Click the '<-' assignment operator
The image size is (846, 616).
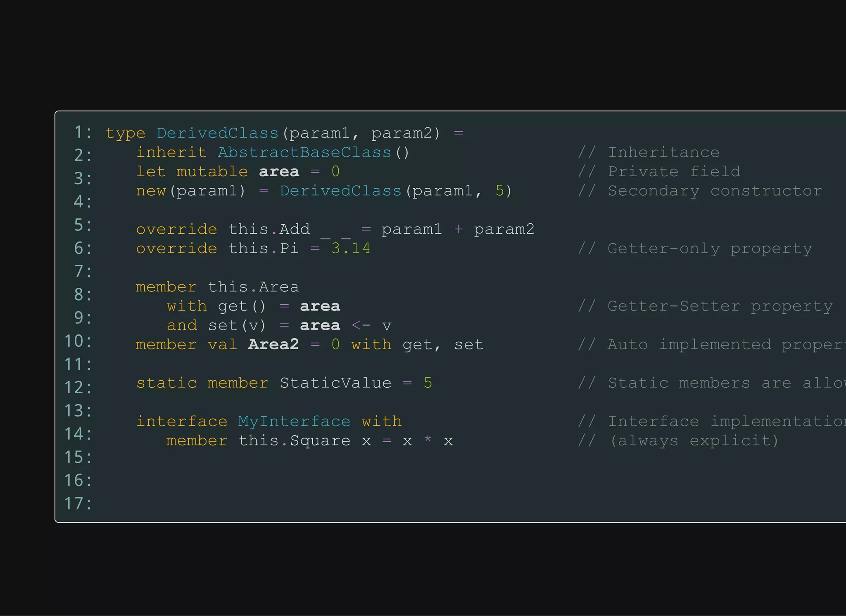tap(361, 325)
